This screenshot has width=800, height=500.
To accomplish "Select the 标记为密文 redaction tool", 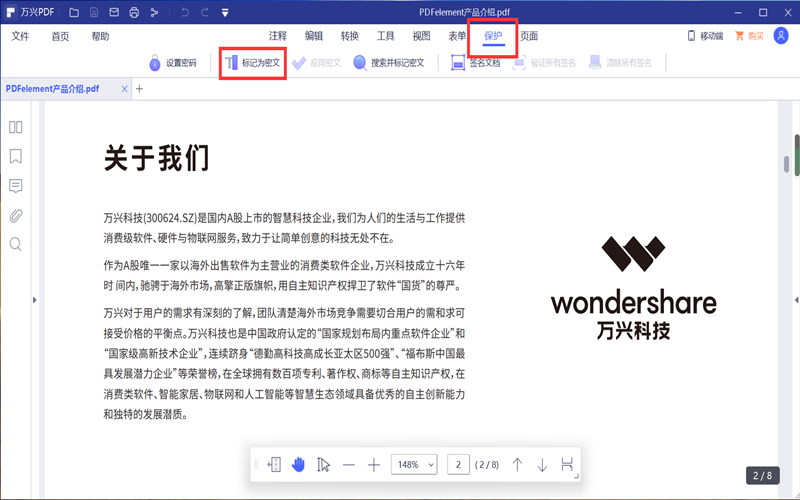I will (252, 62).
